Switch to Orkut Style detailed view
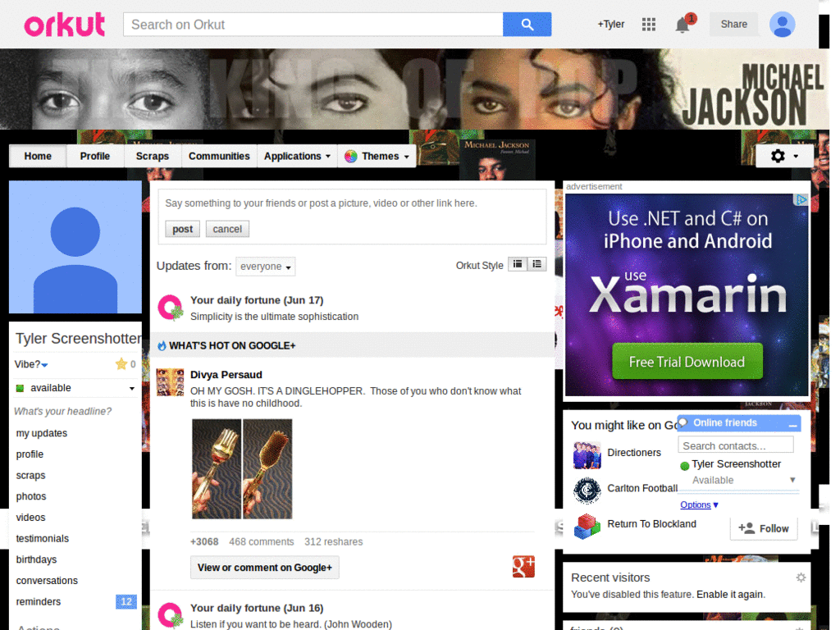The height and width of the screenshot is (630, 840). click(518, 264)
